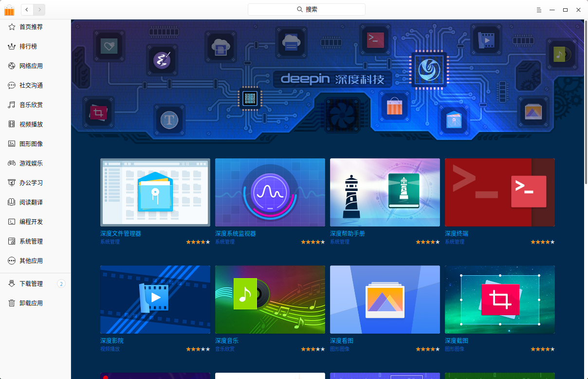Open the 深度终端 thumbnail
The height and width of the screenshot is (379, 588).
(500, 192)
